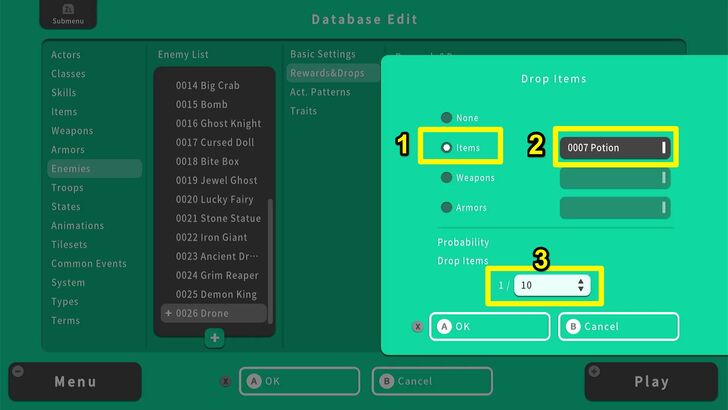Select the None radio button
Viewport: 728px width, 410px height.
pos(446,117)
